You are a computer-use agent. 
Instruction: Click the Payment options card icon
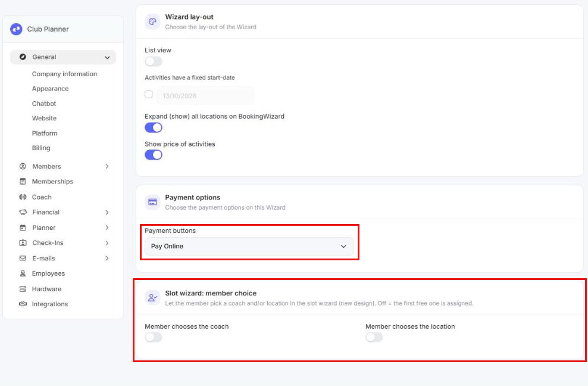tap(152, 202)
